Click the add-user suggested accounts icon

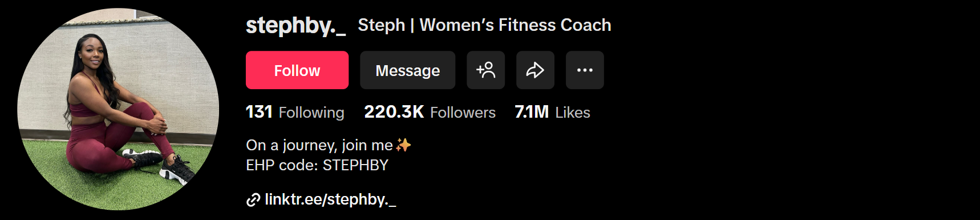click(x=485, y=70)
